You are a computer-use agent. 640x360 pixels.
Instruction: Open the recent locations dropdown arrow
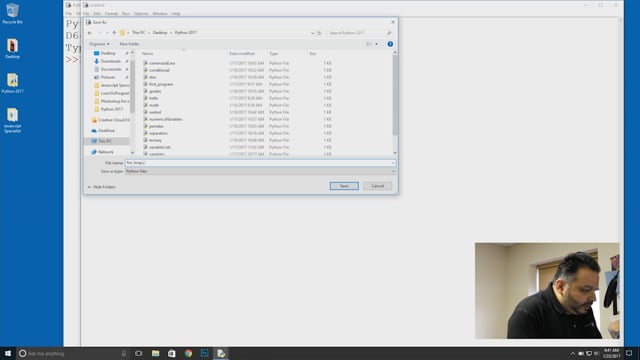pyautogui.click(x=107, y=33)
